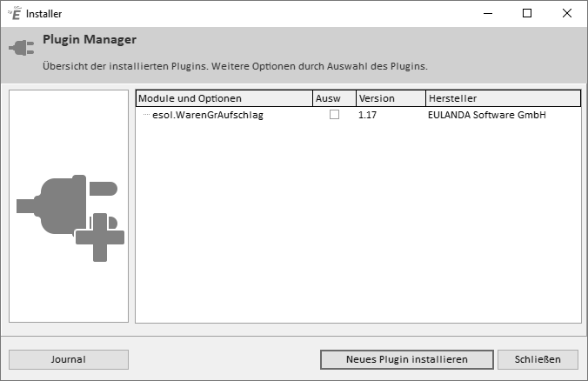Click the small plug icon beside Plugin Manager
Screen dimensions: 588x381
22,48
